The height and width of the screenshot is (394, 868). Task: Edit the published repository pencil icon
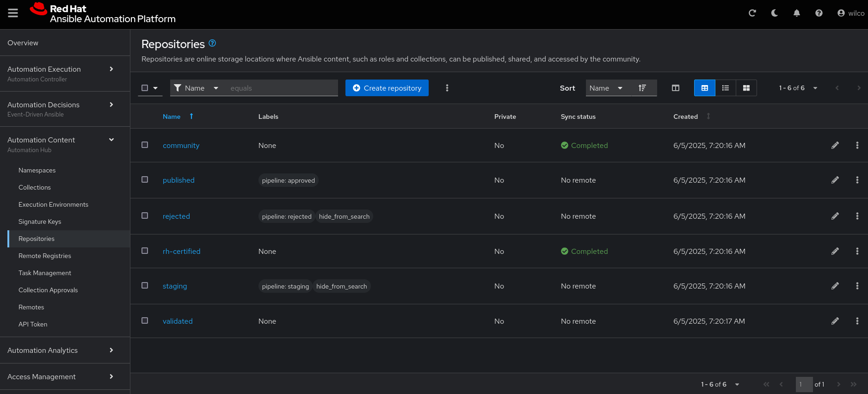click(835, 180)
